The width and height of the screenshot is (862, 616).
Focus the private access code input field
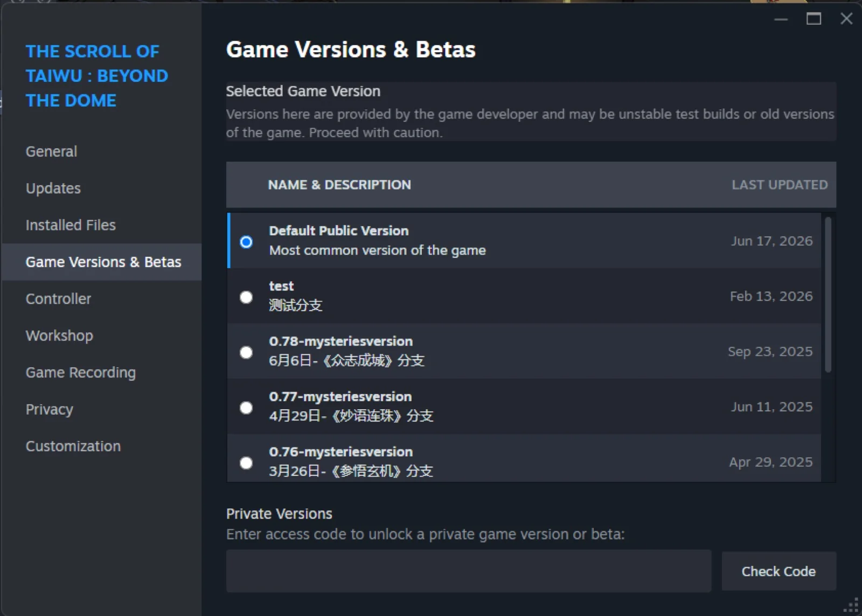coord(469,571)
